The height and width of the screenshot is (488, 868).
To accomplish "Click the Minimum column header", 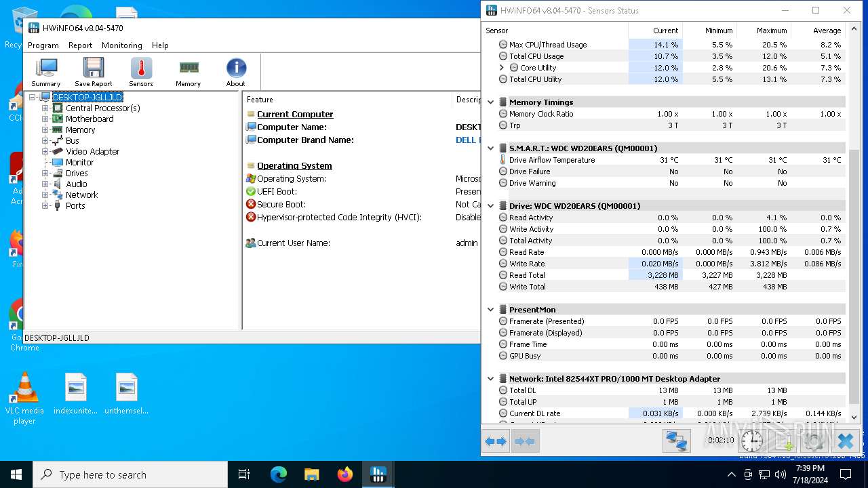I will coord(709,30).
